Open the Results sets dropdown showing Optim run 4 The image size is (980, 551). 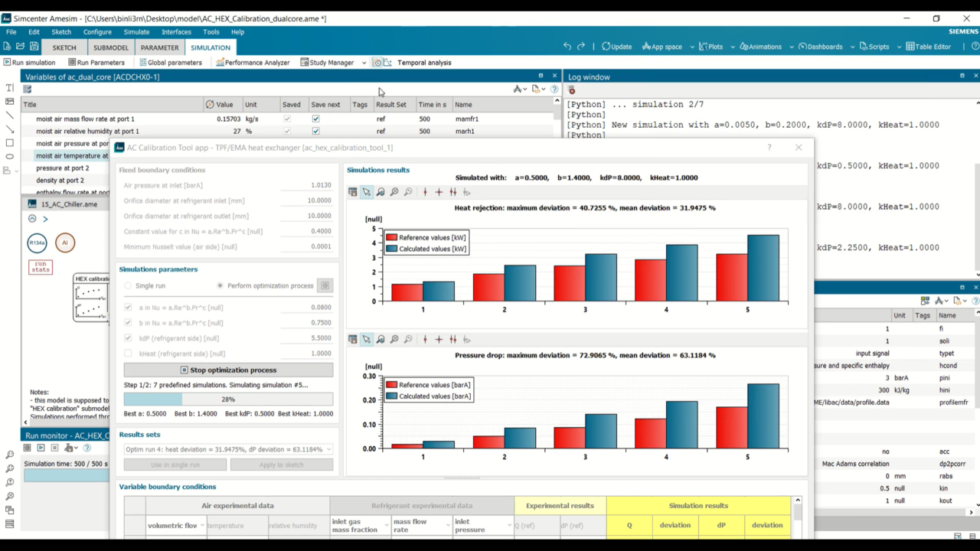point(228,449)
